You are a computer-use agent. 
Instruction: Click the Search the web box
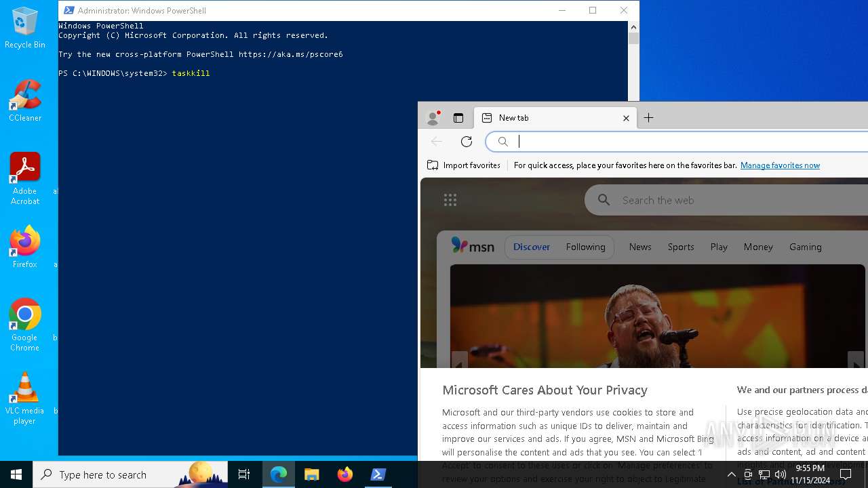(x=726, y=200)
